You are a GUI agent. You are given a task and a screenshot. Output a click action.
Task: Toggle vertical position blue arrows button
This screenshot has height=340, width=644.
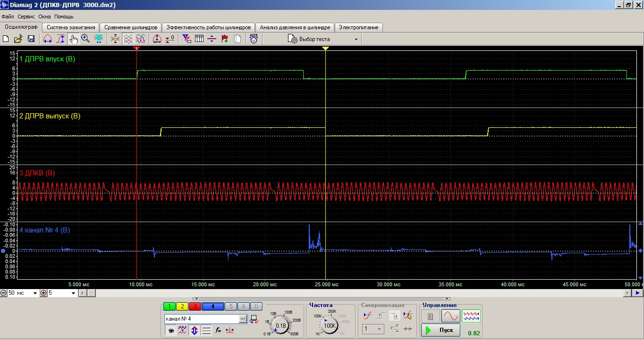(x=195, y=331)
